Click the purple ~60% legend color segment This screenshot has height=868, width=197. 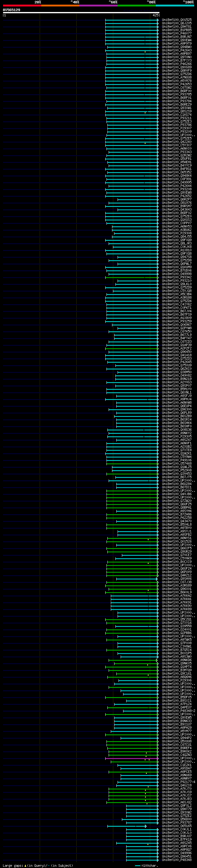pyautogui.click(x=98, y=6)
